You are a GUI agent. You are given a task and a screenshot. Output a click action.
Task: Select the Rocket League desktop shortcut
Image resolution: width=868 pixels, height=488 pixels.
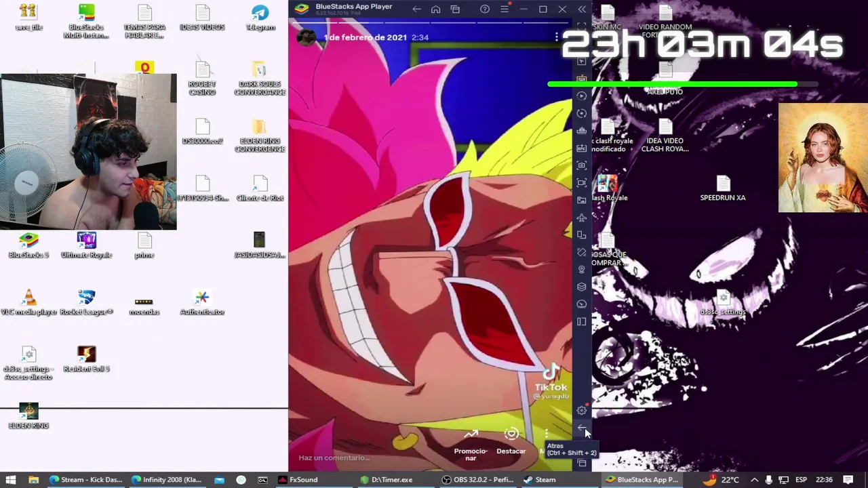[86, 302]
